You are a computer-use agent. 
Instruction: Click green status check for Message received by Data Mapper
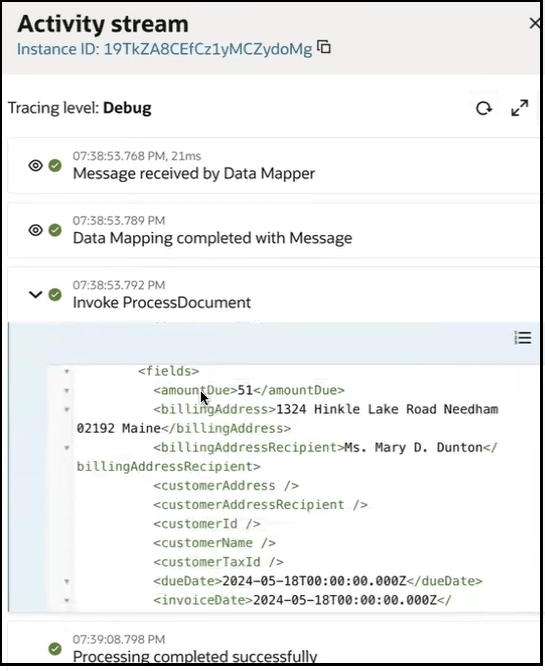coord(55,166)
